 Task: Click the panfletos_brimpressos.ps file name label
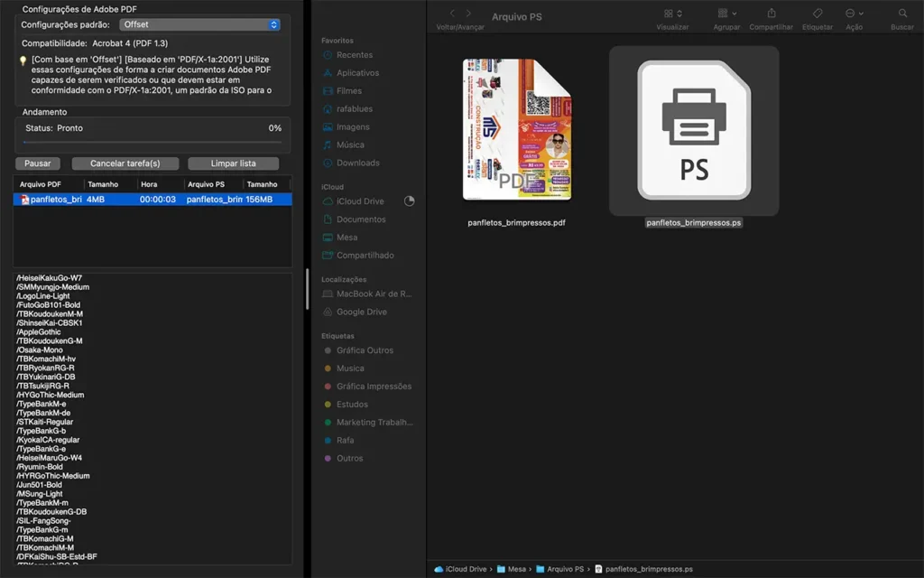[694, 222]
